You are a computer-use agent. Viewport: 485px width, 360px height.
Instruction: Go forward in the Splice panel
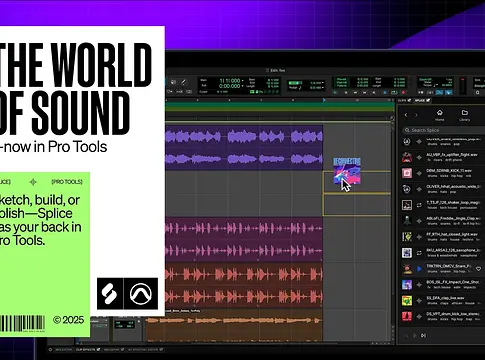pos(416,115)
